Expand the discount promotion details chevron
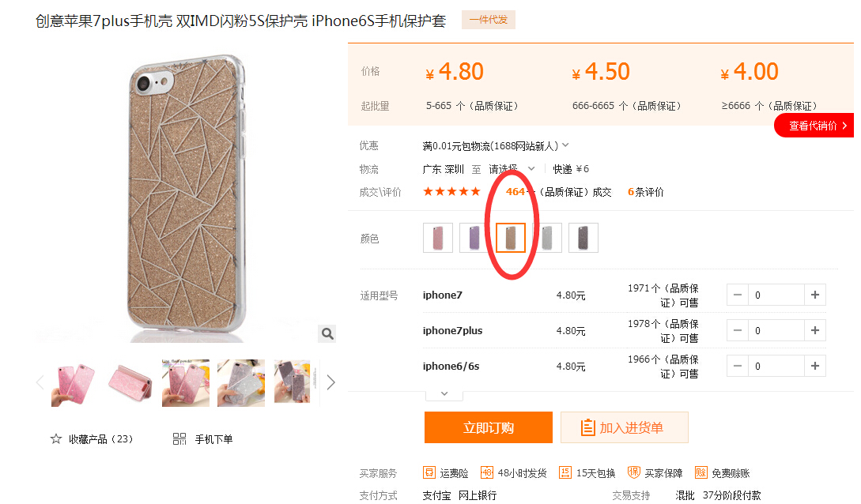The width and height of the screenshot is (861, 504). tap(565, 145)
